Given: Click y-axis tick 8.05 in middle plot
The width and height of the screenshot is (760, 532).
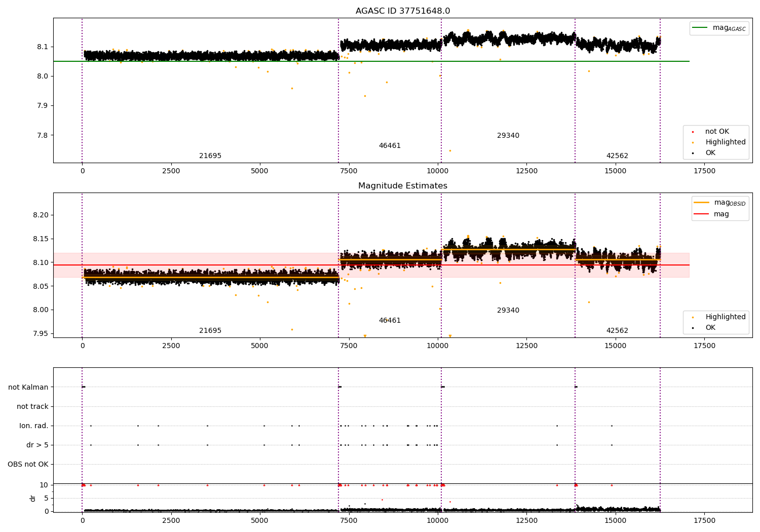Looking at the screenshot, I should 40,286.
